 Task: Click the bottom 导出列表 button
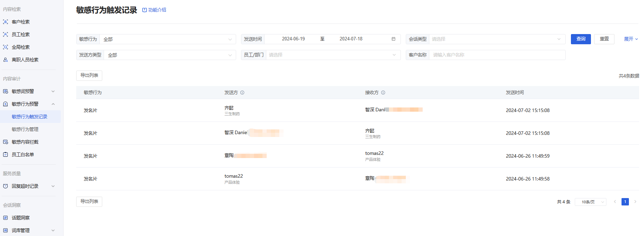pos(89,202)
